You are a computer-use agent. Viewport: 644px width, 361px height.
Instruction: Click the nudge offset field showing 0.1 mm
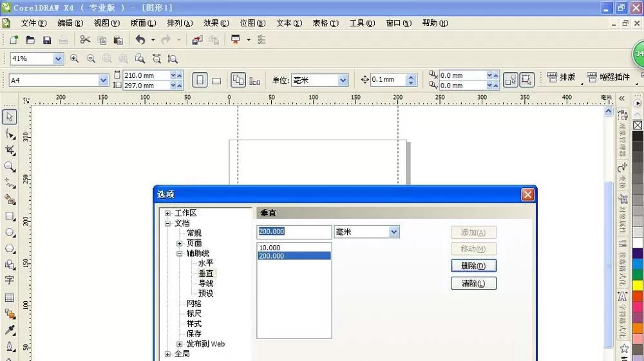point(388,80)
